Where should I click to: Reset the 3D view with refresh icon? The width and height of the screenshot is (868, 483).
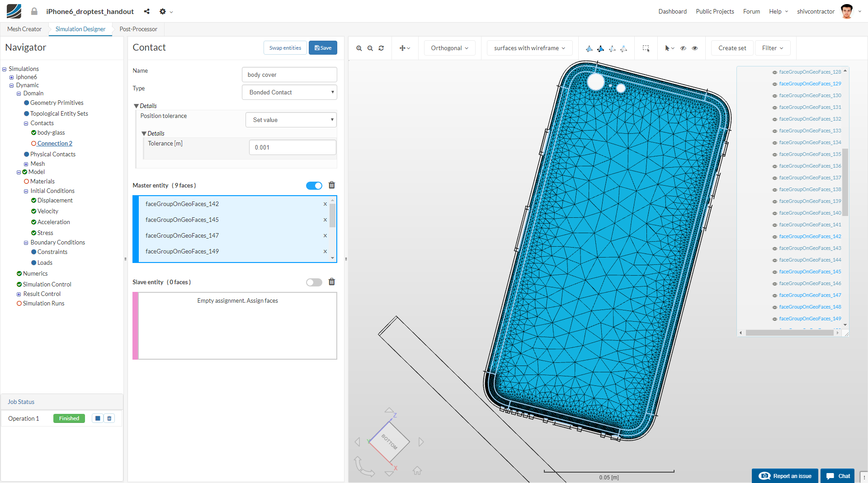(x=381, y=48)
